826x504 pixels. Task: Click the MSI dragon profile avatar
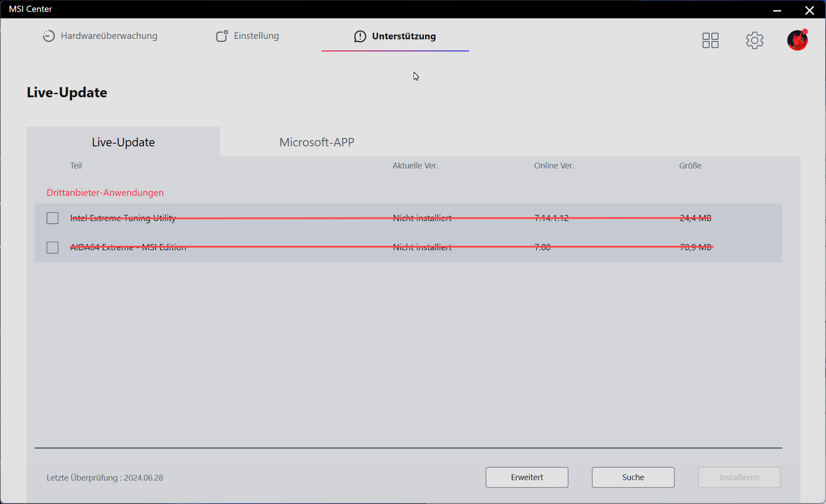point(798,40)
